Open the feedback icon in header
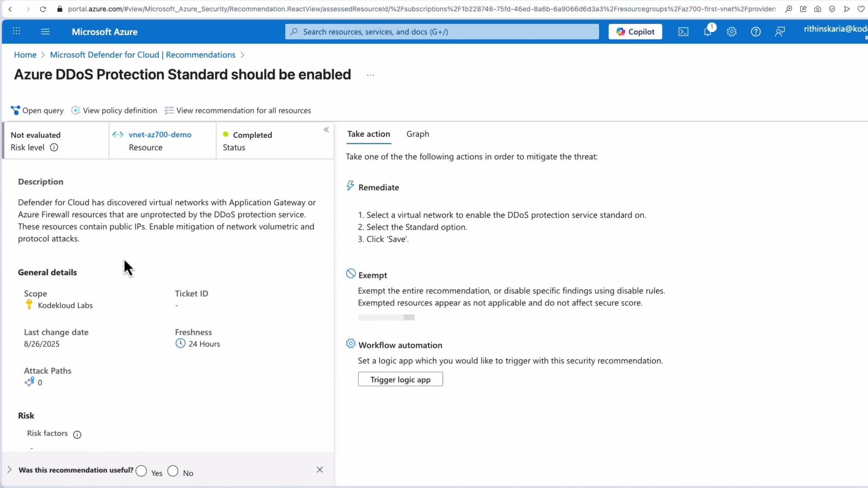Image resolution: width=868 pixels, height=488 pixels. (x=780, y=32)
